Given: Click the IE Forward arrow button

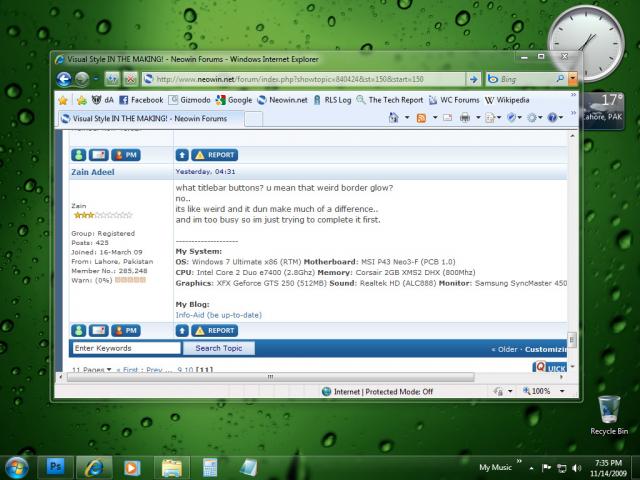Looking at the screenshot, I should click(x=82, y=79).
